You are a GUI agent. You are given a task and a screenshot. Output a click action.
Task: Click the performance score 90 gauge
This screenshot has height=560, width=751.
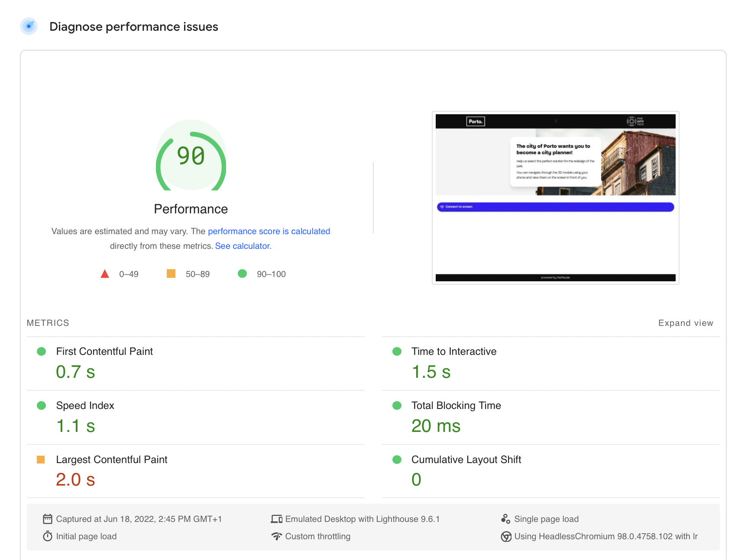coord(191,156)
